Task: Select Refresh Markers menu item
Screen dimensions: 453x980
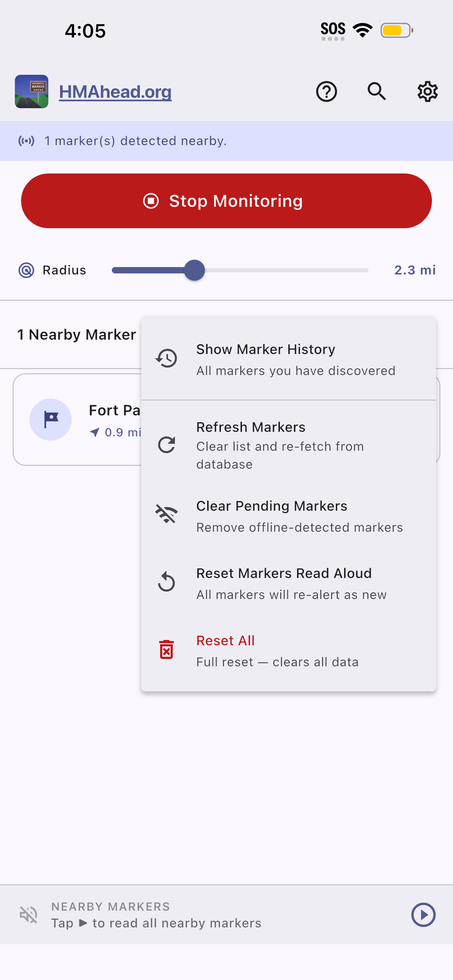Action: [x=289, y=445]
